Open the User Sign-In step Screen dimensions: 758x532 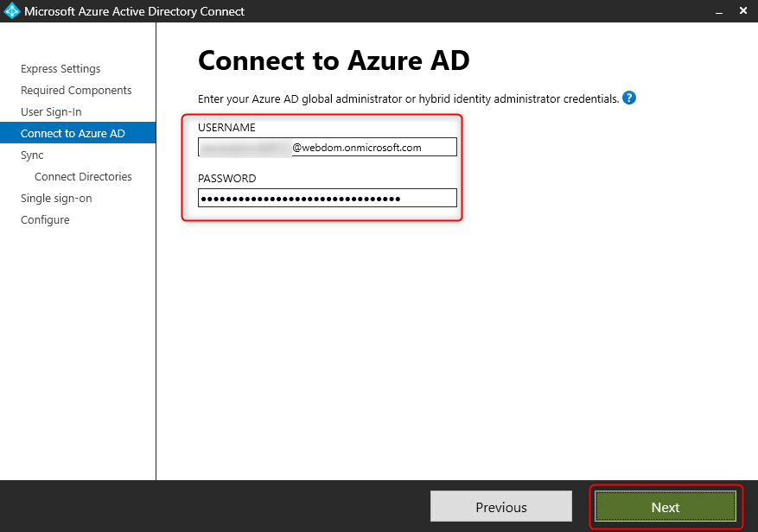coord(54,111)
